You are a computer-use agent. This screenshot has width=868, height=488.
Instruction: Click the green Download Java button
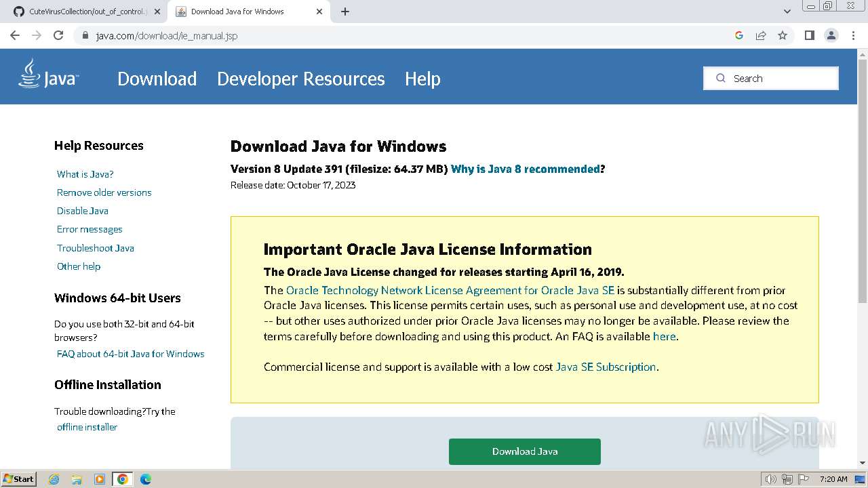[525, 451]
